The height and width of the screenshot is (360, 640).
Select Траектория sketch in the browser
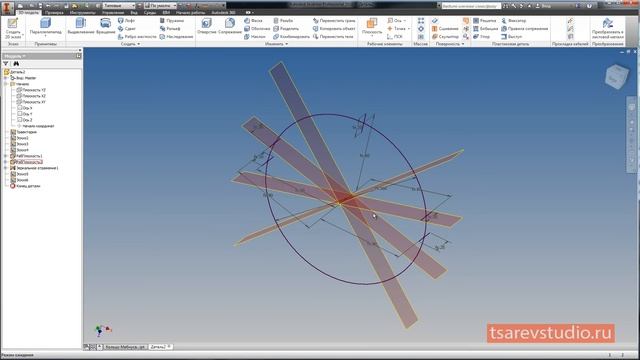[x=24, y=132]
